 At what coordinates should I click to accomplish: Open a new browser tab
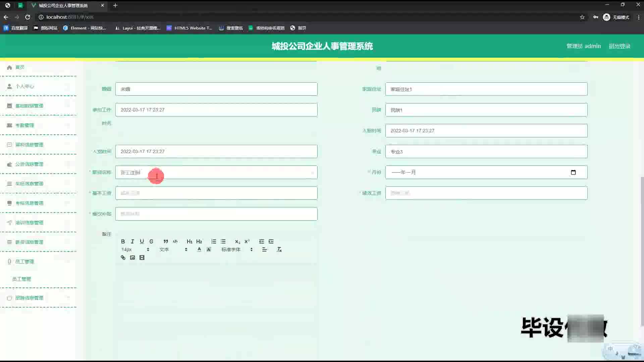tap(115, 5)
